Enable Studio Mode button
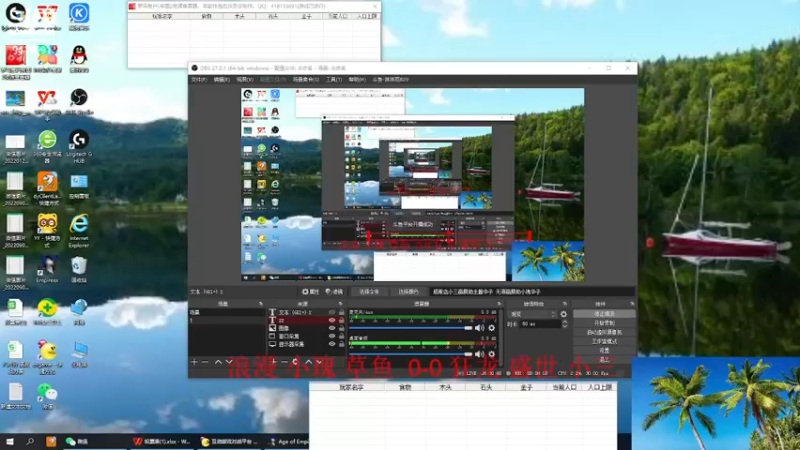800x450 pixels. click(604, 341)
